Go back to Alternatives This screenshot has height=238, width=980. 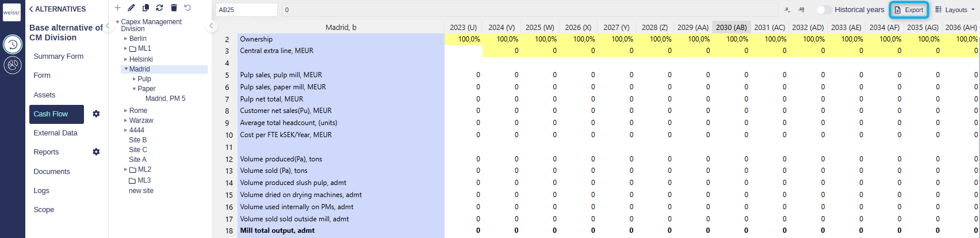[x=58, y=9]
